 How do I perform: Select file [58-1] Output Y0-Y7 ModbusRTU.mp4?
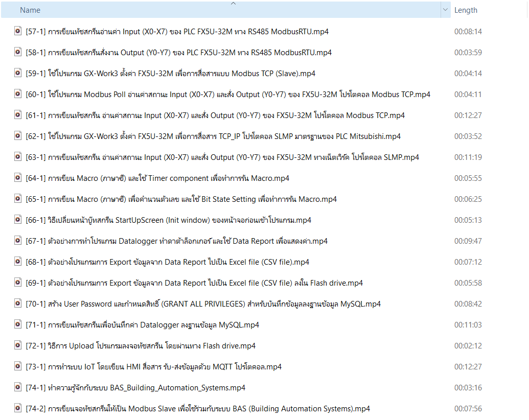[178, 53]
